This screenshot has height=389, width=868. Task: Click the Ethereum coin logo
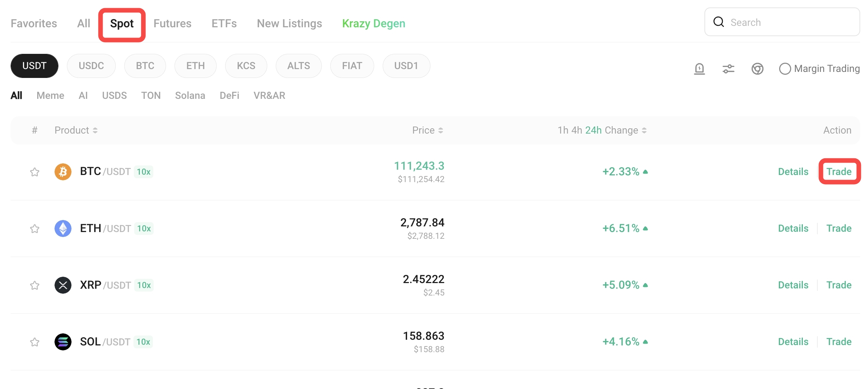pyautogui.click(x=63, y=229)
